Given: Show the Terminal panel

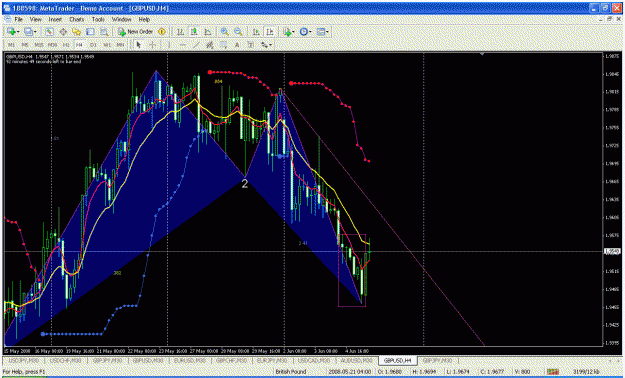Looking at the screenshot, I should [90, 32].
